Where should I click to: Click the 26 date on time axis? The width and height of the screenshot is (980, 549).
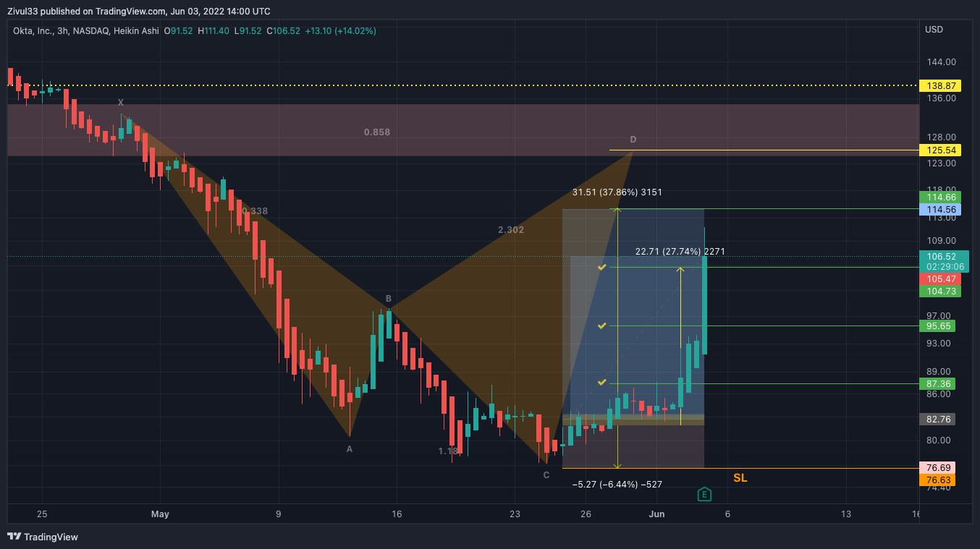[x=586, y=514]
